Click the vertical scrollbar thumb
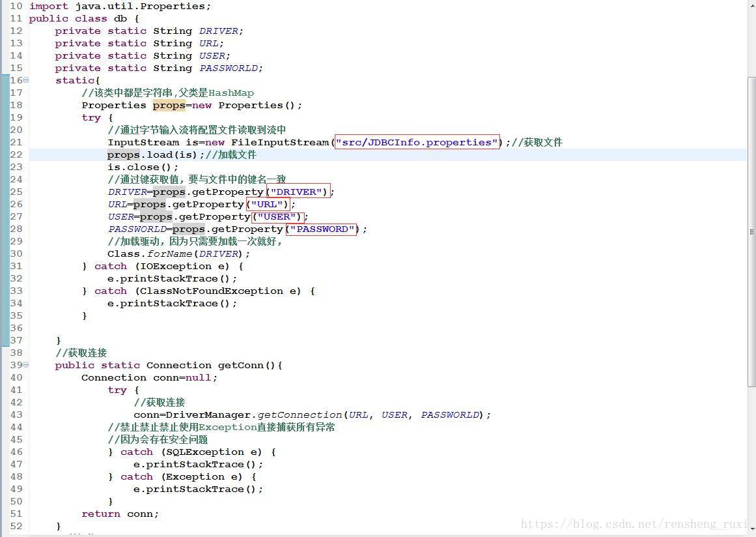 click(751, 231)
